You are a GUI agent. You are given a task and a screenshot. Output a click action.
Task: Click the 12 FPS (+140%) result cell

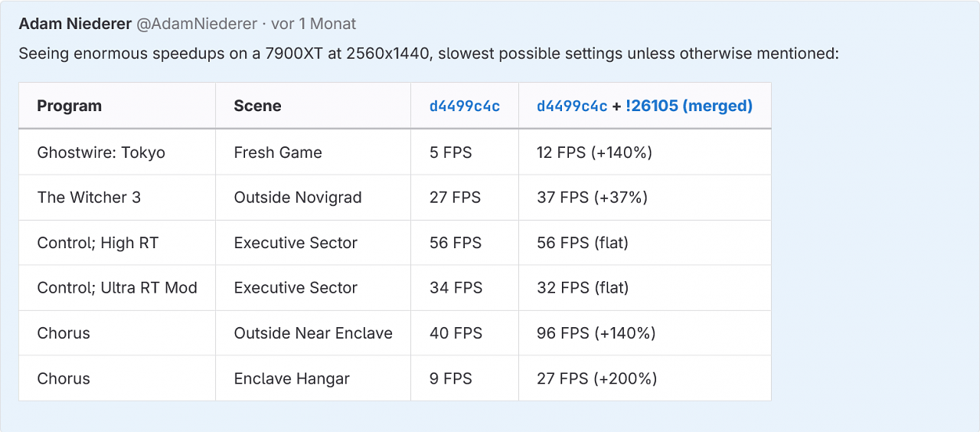645,152
